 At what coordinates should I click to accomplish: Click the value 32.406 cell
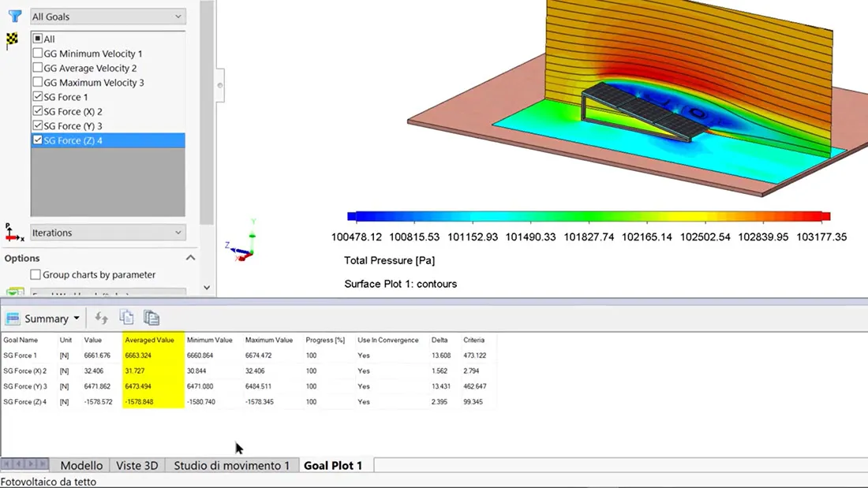pyautogui.click(x=94, y=371)
